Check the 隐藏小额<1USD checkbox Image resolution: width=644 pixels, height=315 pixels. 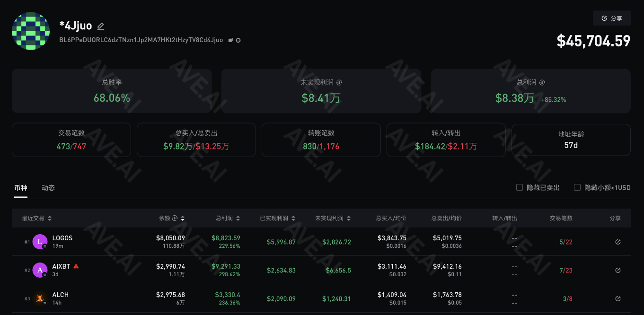pyautogui.click(x=577, y=187)
